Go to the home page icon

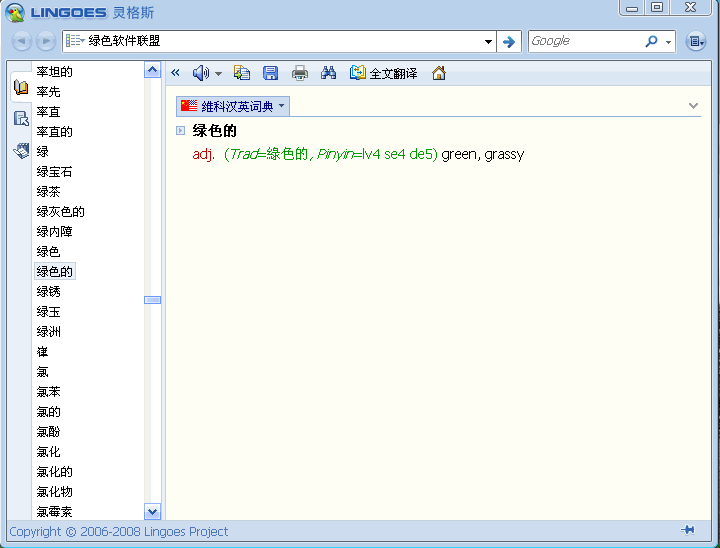pos(439,73)
